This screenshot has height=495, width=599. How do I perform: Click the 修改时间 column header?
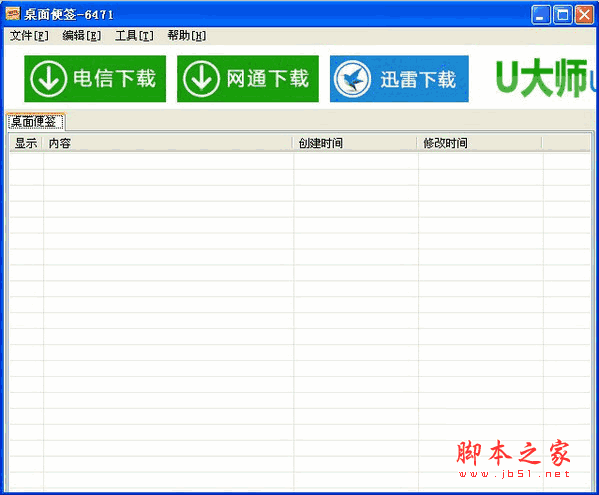click(479, 143)
